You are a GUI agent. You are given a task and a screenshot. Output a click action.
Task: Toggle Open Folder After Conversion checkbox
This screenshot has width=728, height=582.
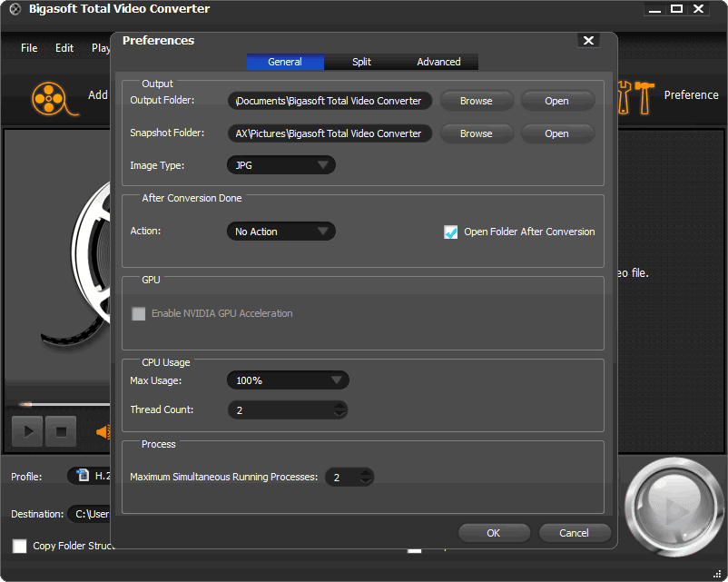click(450, 232)
